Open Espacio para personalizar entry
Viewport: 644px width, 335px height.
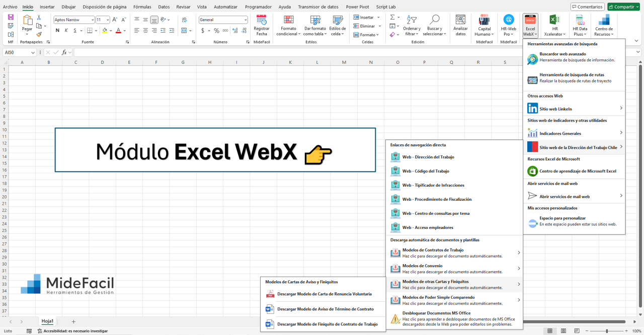click(574, 221)
